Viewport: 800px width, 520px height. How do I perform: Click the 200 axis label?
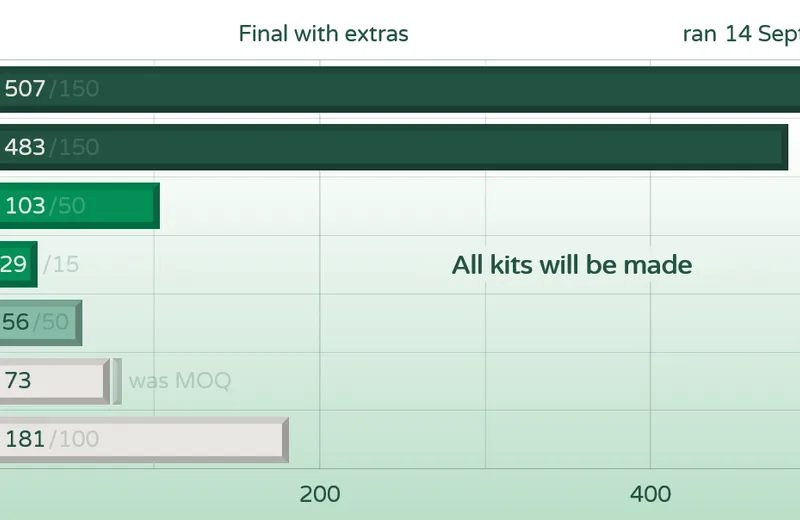tap(320, 494)
